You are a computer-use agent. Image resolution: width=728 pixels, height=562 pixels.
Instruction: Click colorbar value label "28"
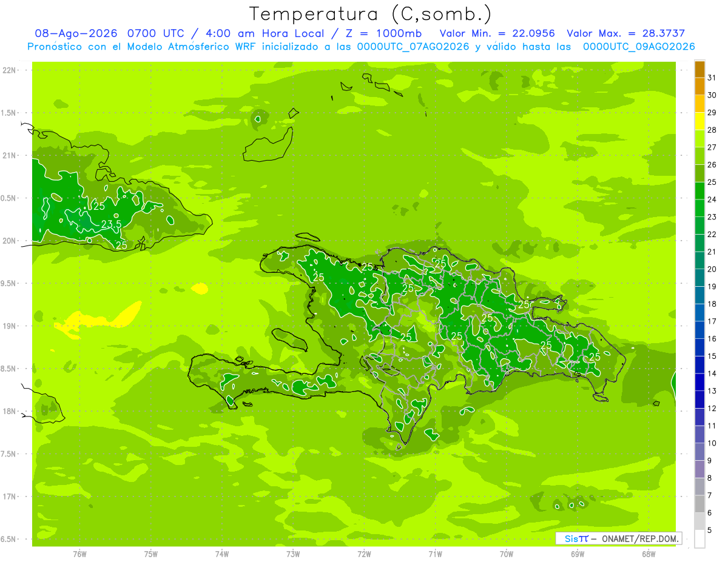[x=712, y=130]
